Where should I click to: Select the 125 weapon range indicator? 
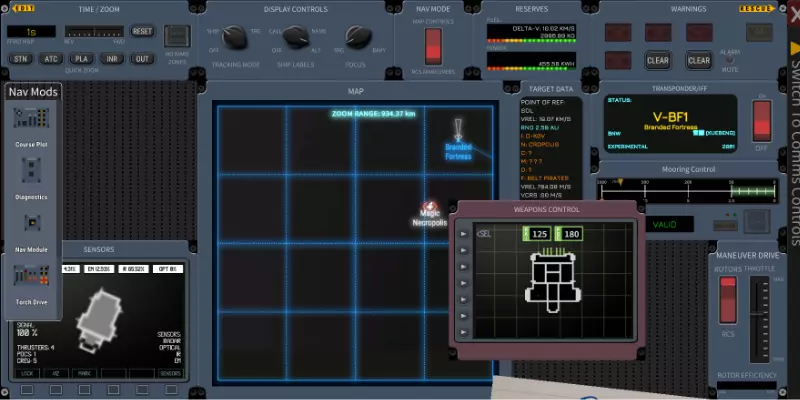click(x=537, y=234)
